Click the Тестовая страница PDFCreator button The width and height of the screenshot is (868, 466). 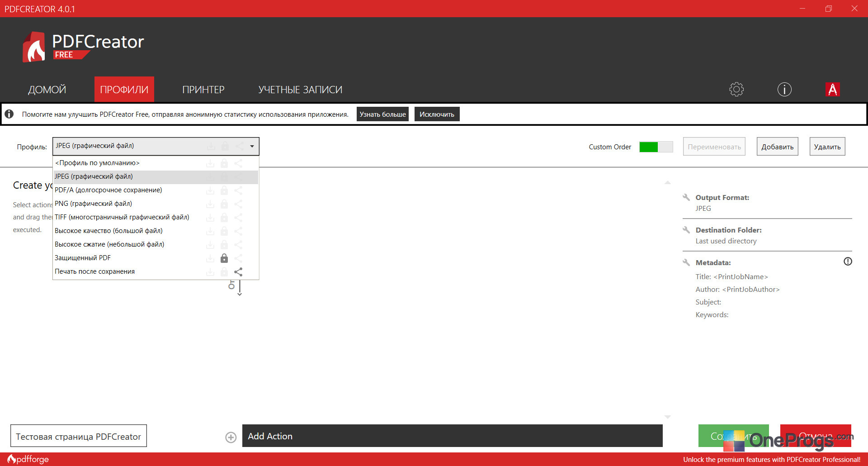(x=79, y=436)
